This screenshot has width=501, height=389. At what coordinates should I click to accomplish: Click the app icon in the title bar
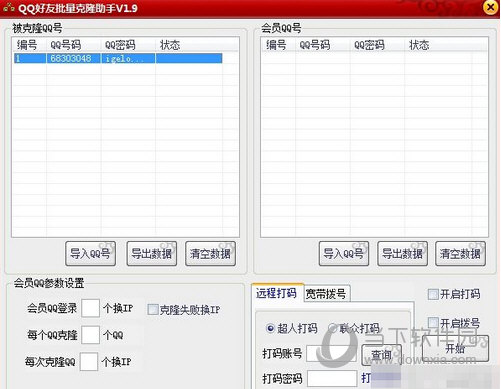9,8
